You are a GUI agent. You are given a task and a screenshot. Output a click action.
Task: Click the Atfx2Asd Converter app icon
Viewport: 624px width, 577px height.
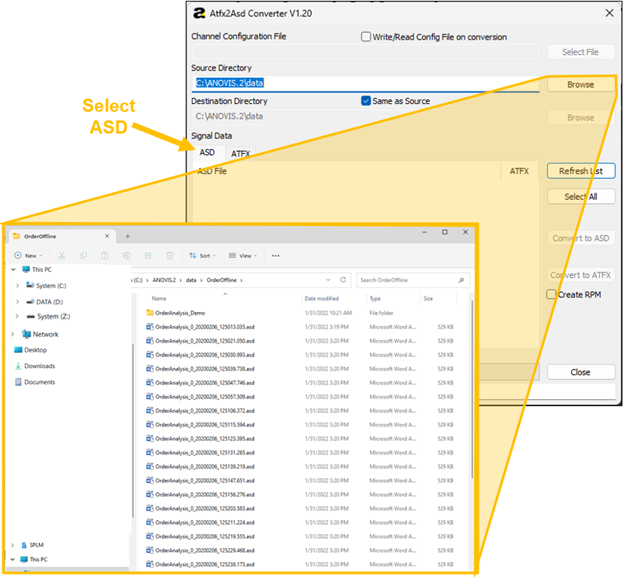click(x=201, y=13)
